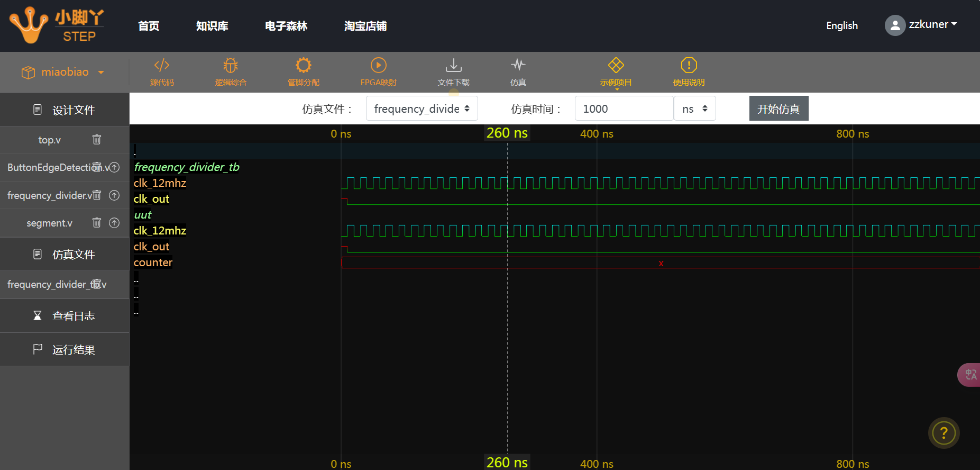Expand the zzkuner user account menu

pos(922,25)
